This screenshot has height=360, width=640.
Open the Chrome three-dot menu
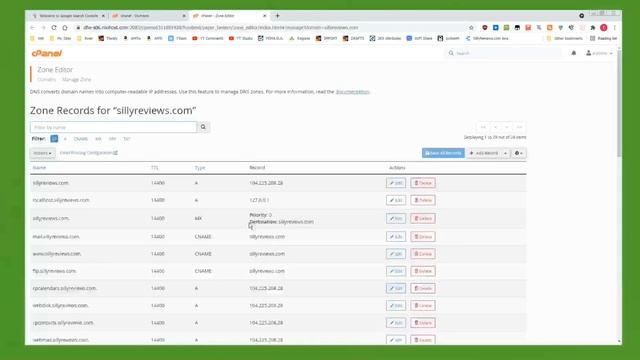[614, 27]
